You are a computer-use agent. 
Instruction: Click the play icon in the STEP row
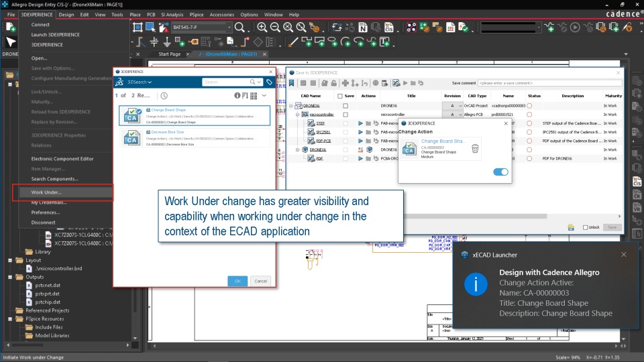pos(360,123)
